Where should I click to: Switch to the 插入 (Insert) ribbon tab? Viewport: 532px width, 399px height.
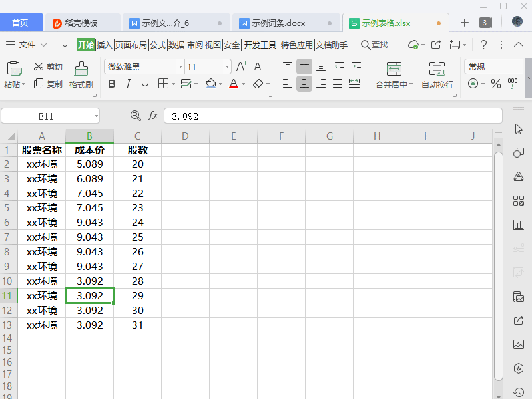point(105,45)
